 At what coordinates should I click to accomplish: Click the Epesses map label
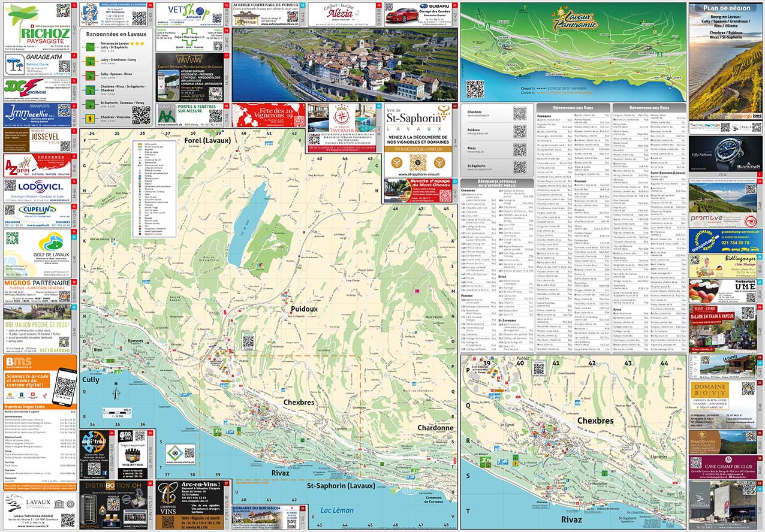pos(135,341)
